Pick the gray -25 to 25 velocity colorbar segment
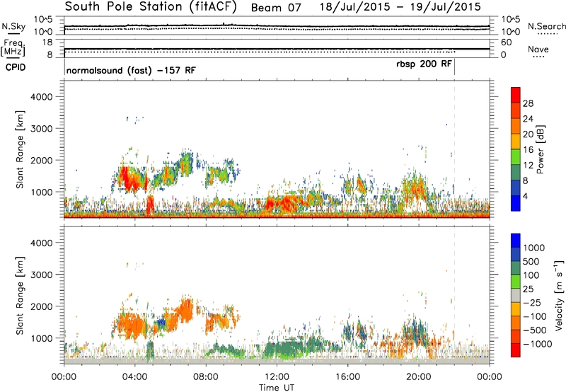This screenshot has height=392, width=566. (516, 296)
